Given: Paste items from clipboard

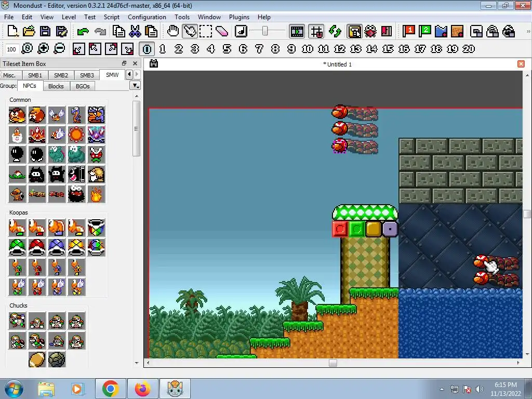Looking at the screenshot, I should click(x=151, y=32).
